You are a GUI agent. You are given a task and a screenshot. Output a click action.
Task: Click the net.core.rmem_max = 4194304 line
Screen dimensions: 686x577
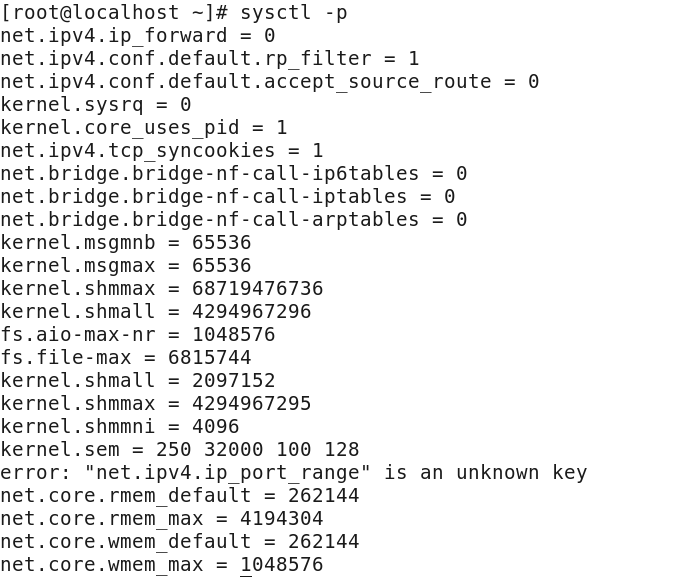tap(162, 519)
